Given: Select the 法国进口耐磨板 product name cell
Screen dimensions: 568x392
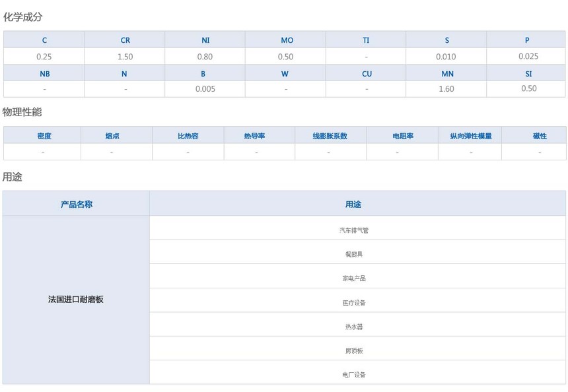Looking at the screenshot, I should click(x=76, y=300).
